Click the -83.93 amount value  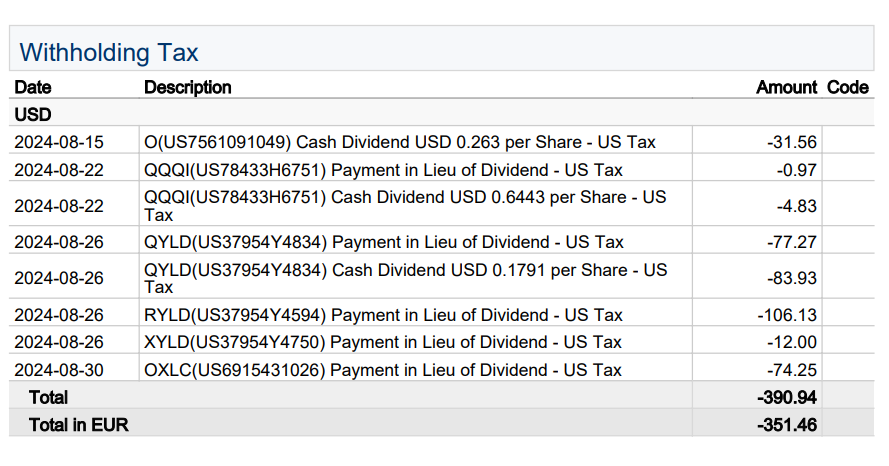pyautogui.click(x=792, y=278)
